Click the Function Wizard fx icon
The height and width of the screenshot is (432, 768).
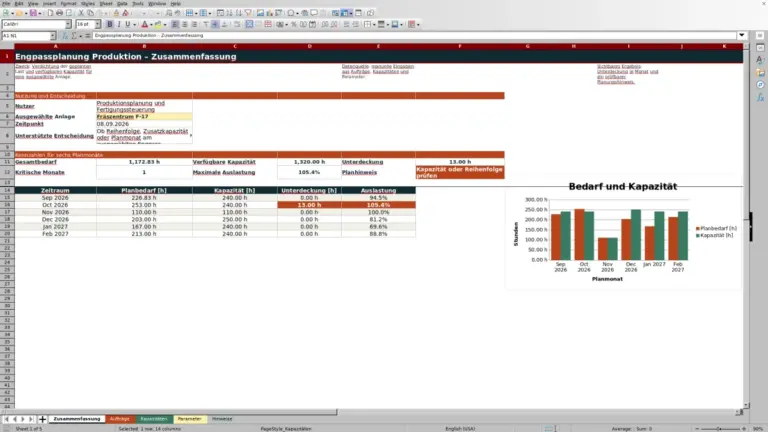point(65,36)
